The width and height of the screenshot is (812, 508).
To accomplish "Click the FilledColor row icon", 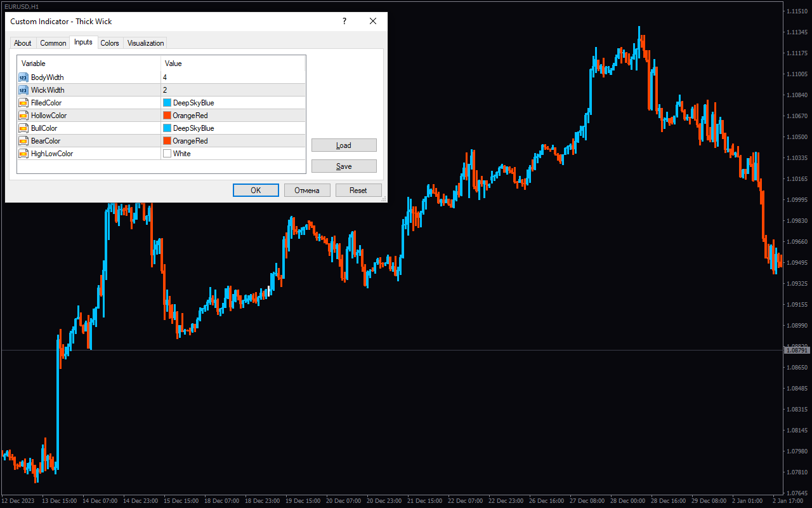I will click(x=23, y=103).
